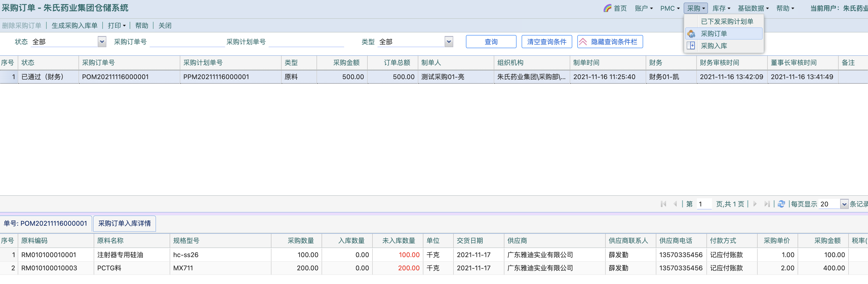Open the 打印 toolbar dropdown
This screenshot has width=868, height=284.
116,26
